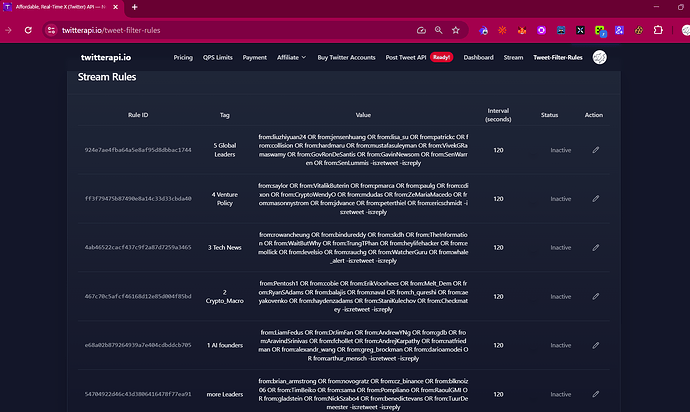690x412 pixels.
Task: Click rule ID starting with e68a02b8
Action: click(x=138, y=346)
